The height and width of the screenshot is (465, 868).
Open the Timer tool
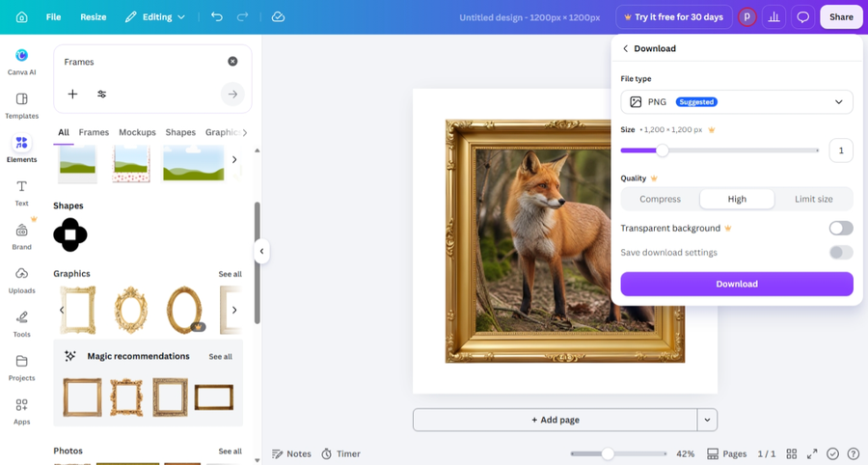[341, 454]
